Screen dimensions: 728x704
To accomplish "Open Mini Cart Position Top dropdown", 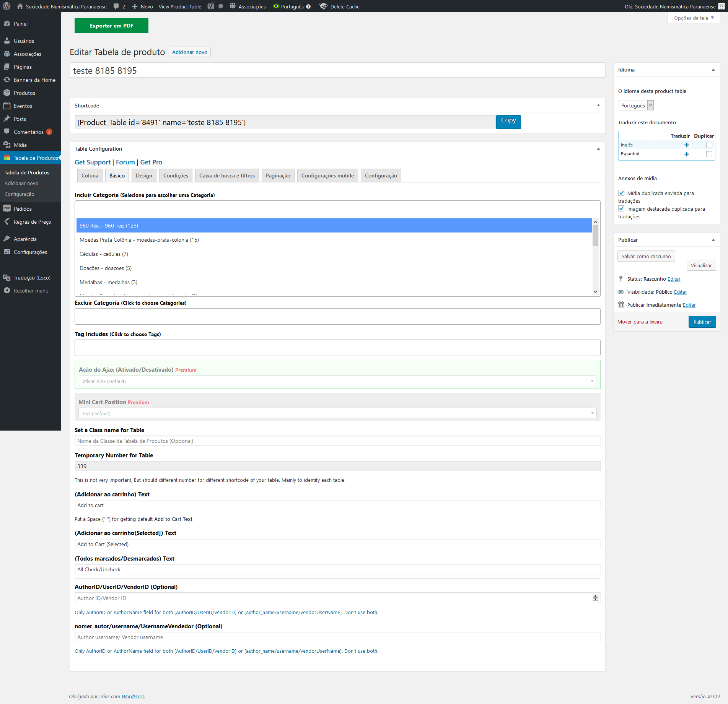I will click(x=337, y=413).
